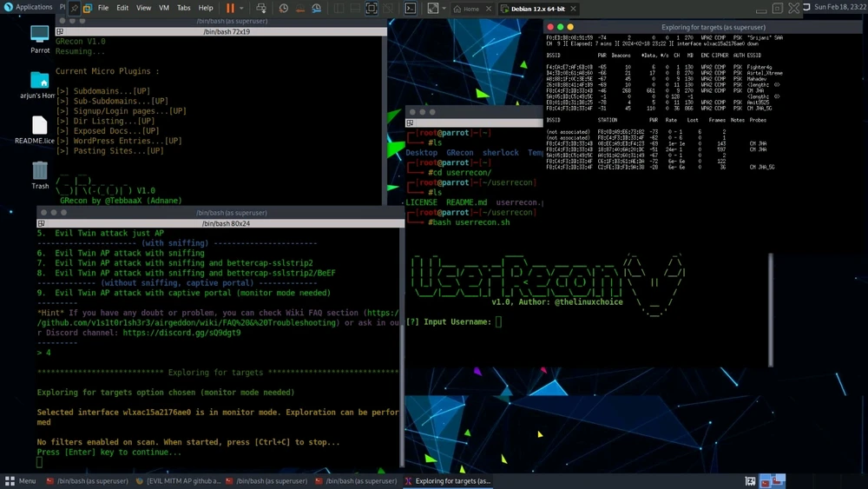Image resolution: width=868 pixels, height=489 pixels.
Task: Open the VMware Edit menu
Action: coord(122,9)
